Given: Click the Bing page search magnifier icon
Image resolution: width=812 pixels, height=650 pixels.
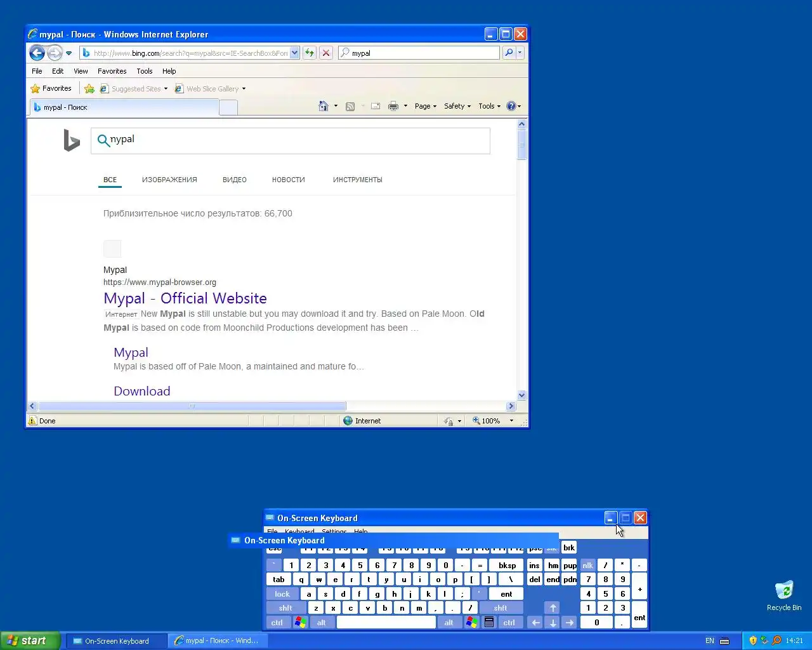Looking at the screenshot, I should tap(103, 140).
